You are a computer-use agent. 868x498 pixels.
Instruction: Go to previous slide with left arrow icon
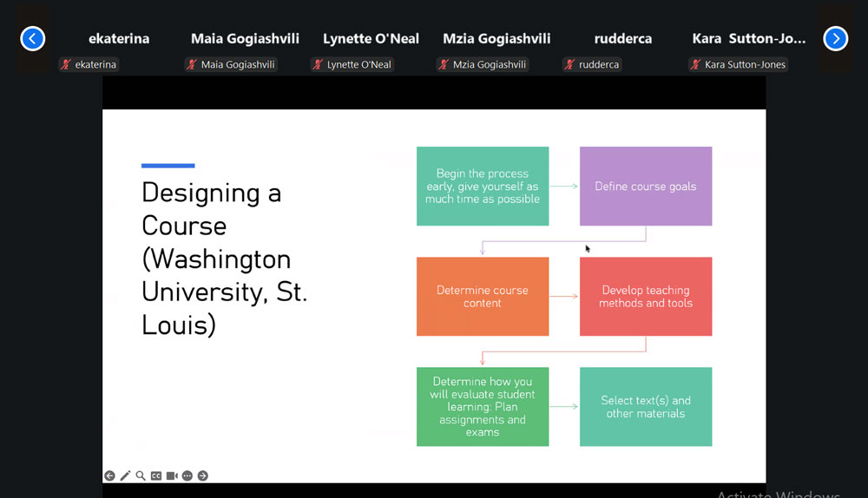pyautogui.click(x=109, y=475)
